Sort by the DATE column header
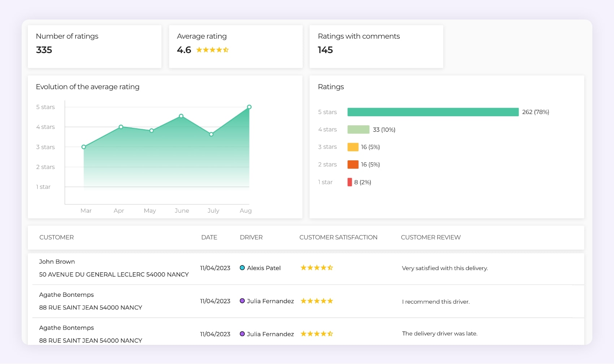This screenshot has height=364, width=614. pos(209,237)
